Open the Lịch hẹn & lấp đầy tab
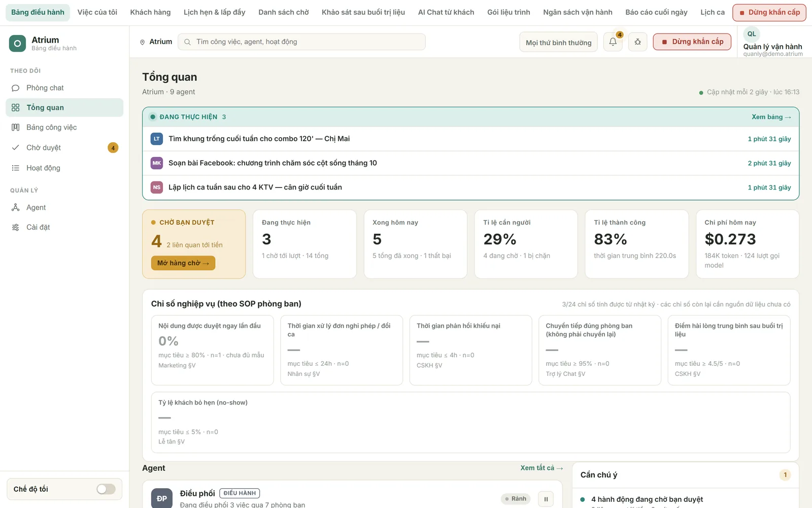This screenshot has height=508, width=812. pyautogui.click(x=215, y=12)
